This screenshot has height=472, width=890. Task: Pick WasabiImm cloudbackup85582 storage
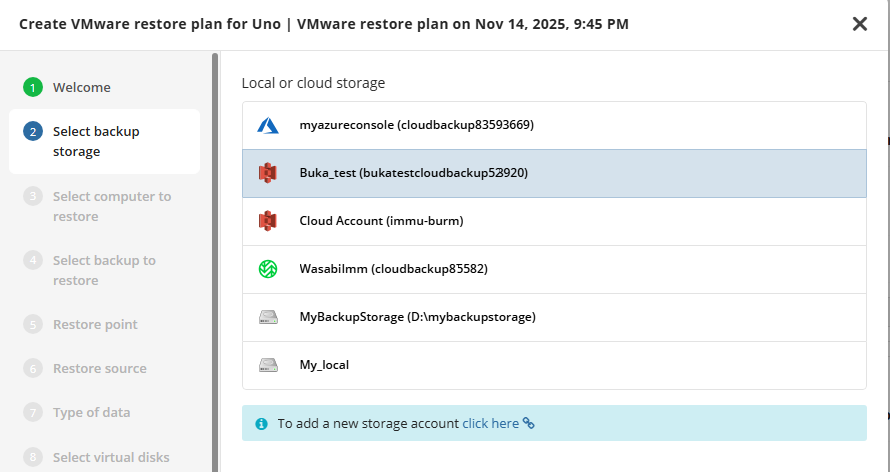coord(393,269)
